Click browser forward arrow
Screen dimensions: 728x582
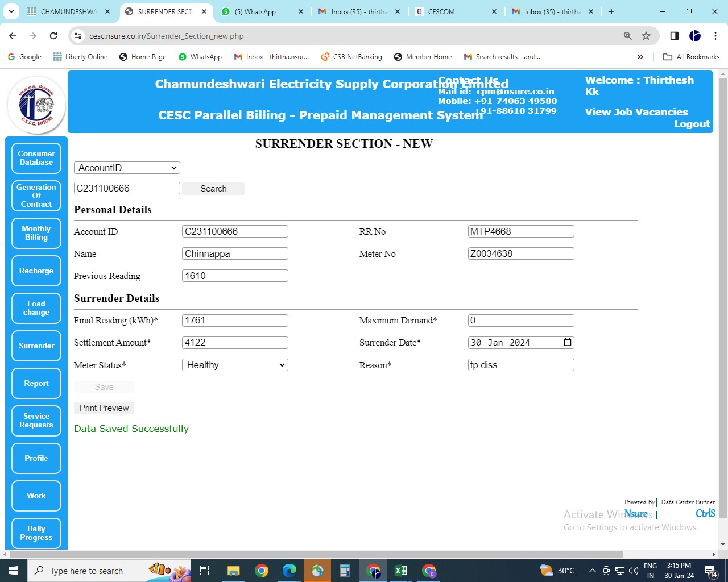coord(33,36)
